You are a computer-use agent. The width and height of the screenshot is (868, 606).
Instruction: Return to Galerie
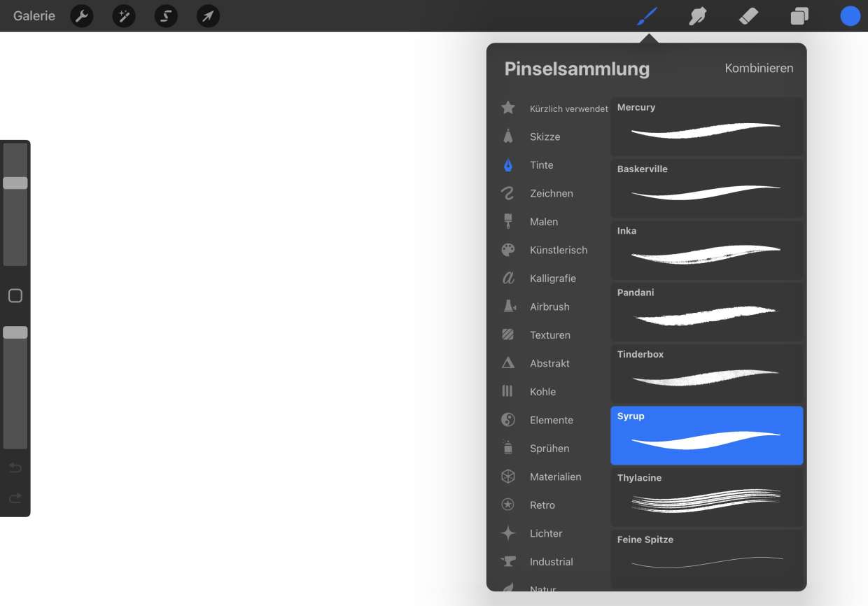(x=34, y=16)
